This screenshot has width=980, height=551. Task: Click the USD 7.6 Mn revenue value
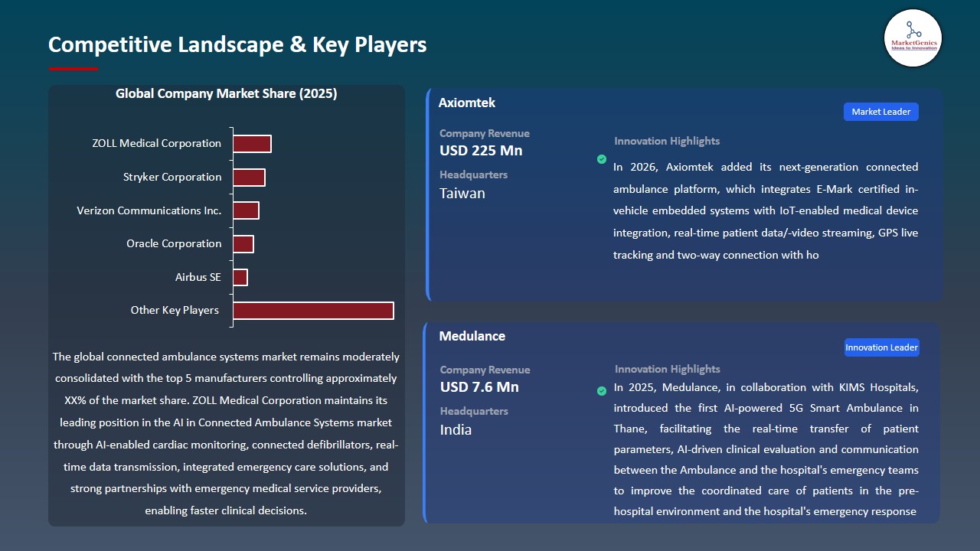[479, 387]
